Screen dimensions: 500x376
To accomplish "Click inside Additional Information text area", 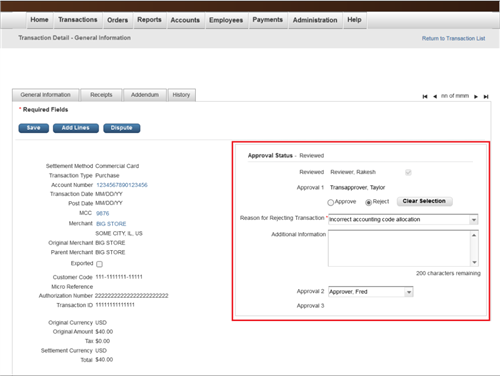I will 399,249.
